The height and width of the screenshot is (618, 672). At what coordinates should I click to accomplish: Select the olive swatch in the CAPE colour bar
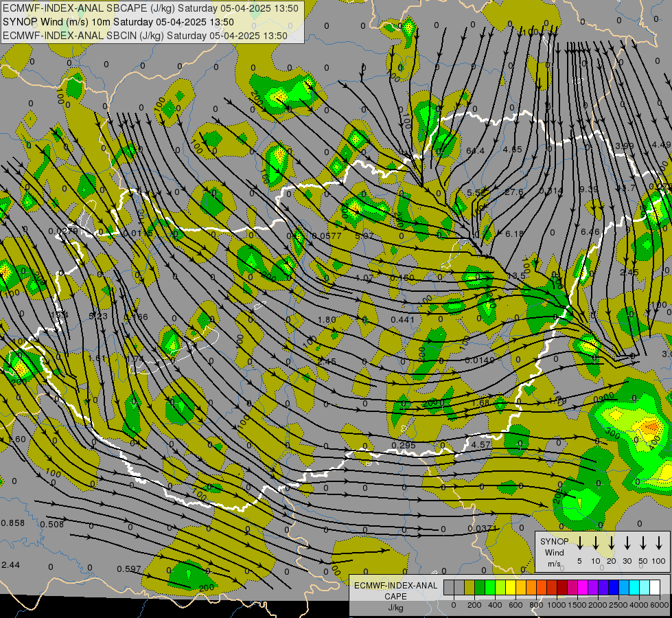470,587
